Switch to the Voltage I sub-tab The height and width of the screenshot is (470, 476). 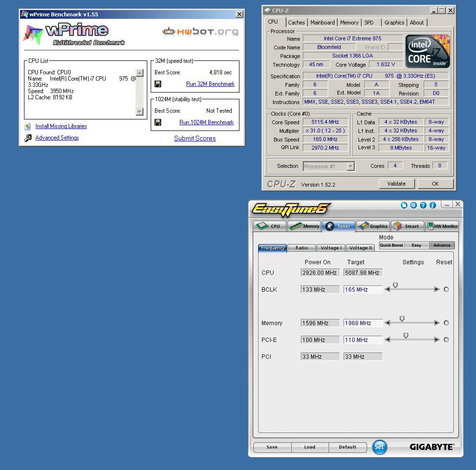[331, 248]
